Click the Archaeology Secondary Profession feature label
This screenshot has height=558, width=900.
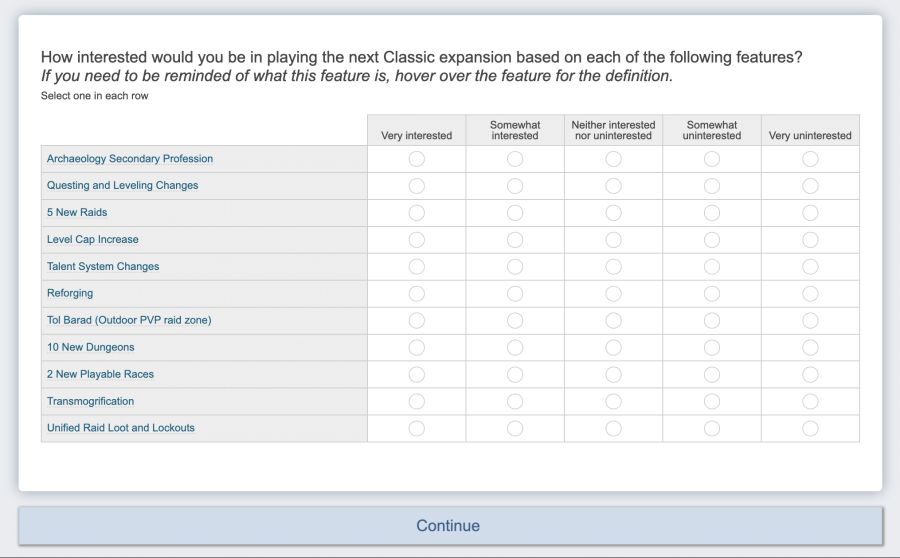click(130, 159)
